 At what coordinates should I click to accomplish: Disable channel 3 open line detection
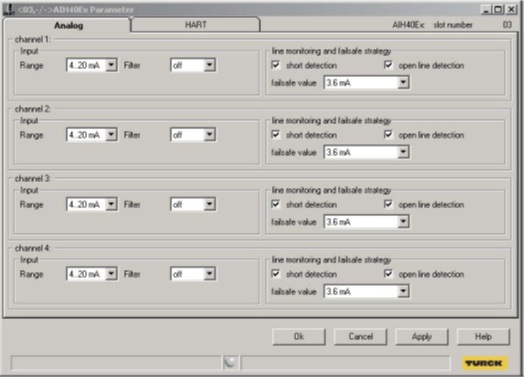[388, 204]
